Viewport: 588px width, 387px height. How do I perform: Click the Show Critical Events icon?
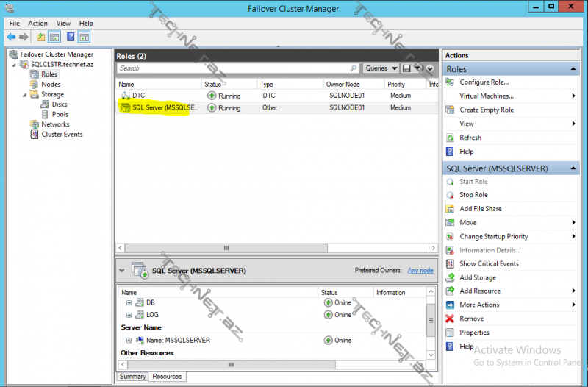coord(450,263)
